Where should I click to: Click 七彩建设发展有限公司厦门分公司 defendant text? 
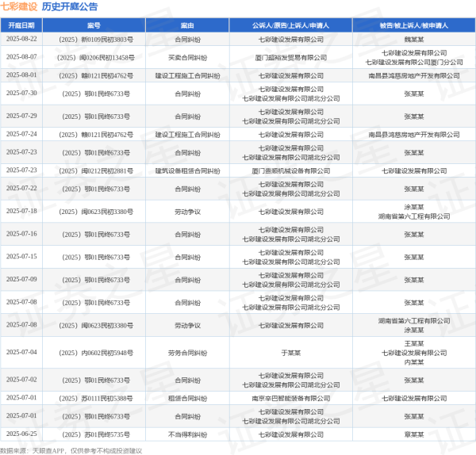414,62
